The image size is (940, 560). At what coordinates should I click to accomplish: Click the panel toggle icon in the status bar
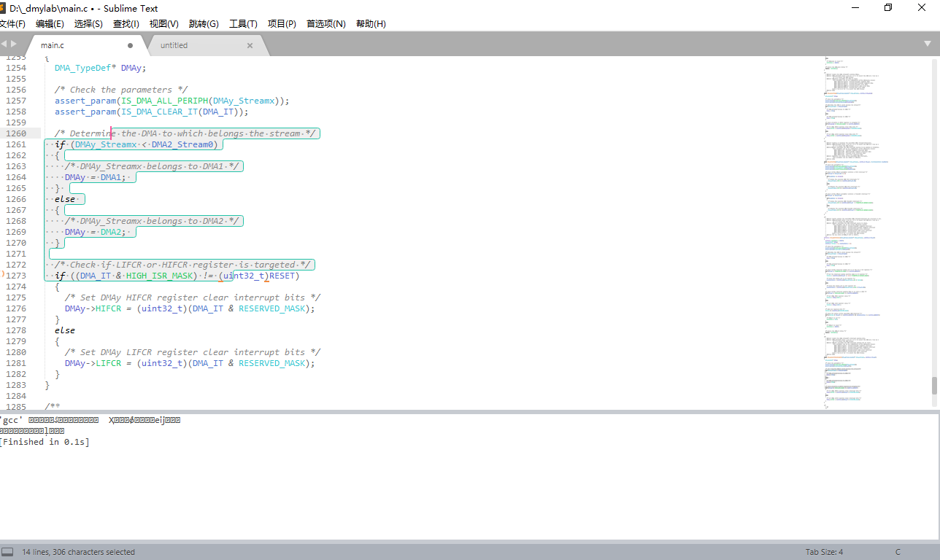click(7, 552)
